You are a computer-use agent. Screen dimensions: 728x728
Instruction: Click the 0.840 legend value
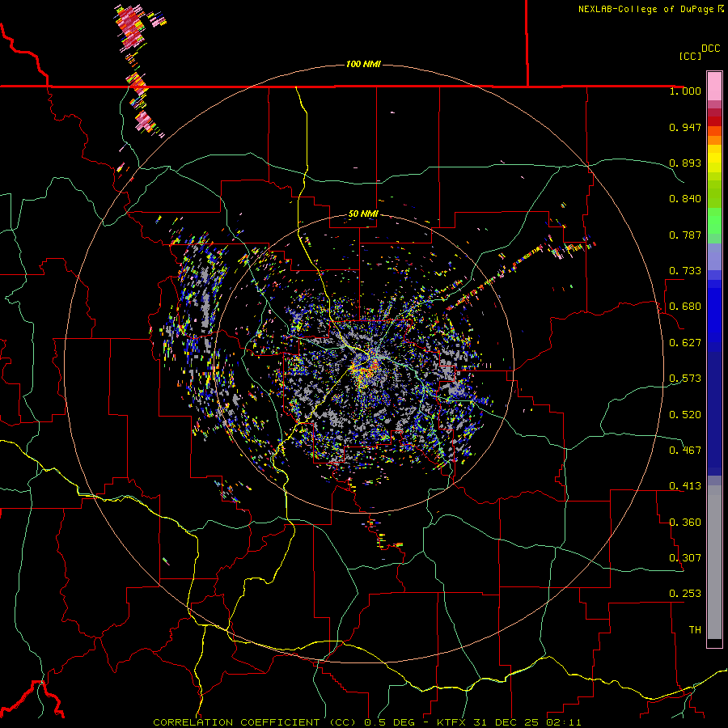685,199
